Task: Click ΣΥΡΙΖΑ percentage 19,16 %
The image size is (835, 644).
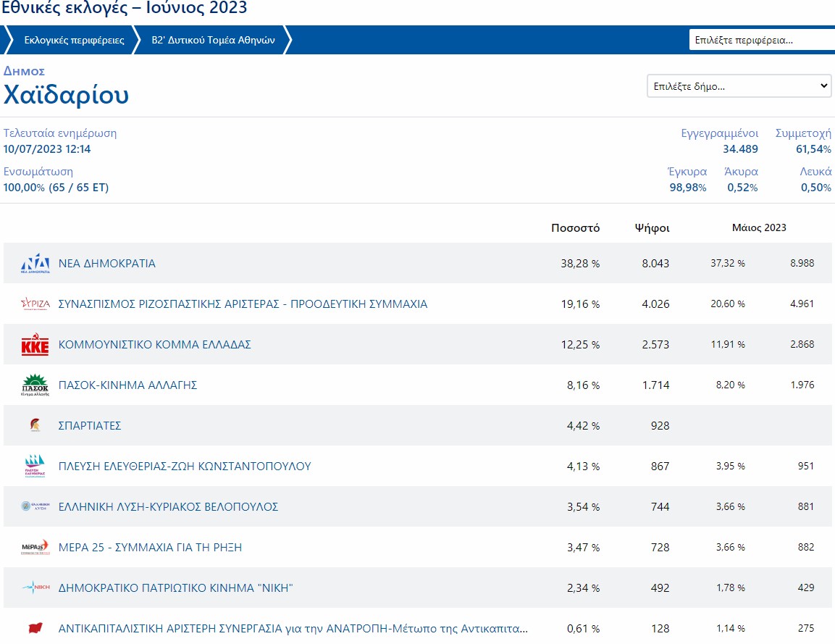Action: click(x=580, y=304)
